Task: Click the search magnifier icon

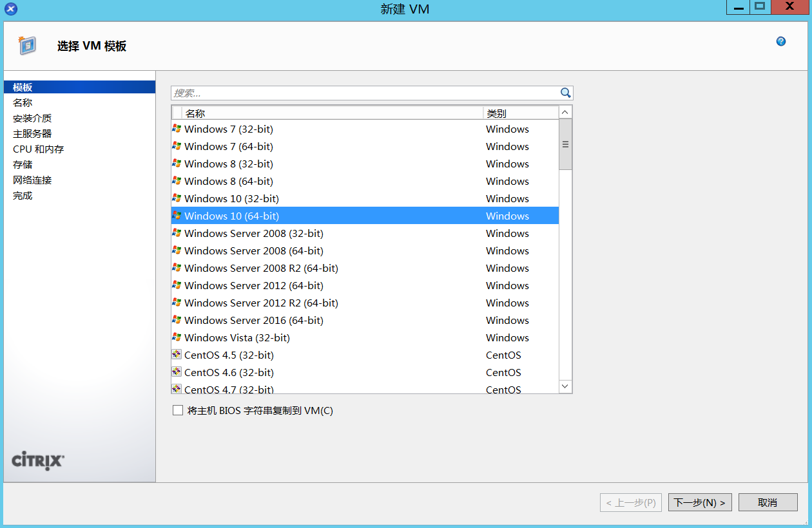Action: coord(566,93)
